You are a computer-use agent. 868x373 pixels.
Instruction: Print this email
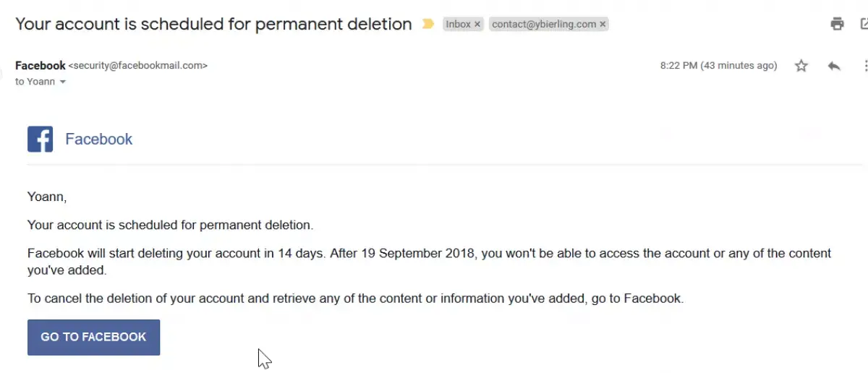coord(837,24)
